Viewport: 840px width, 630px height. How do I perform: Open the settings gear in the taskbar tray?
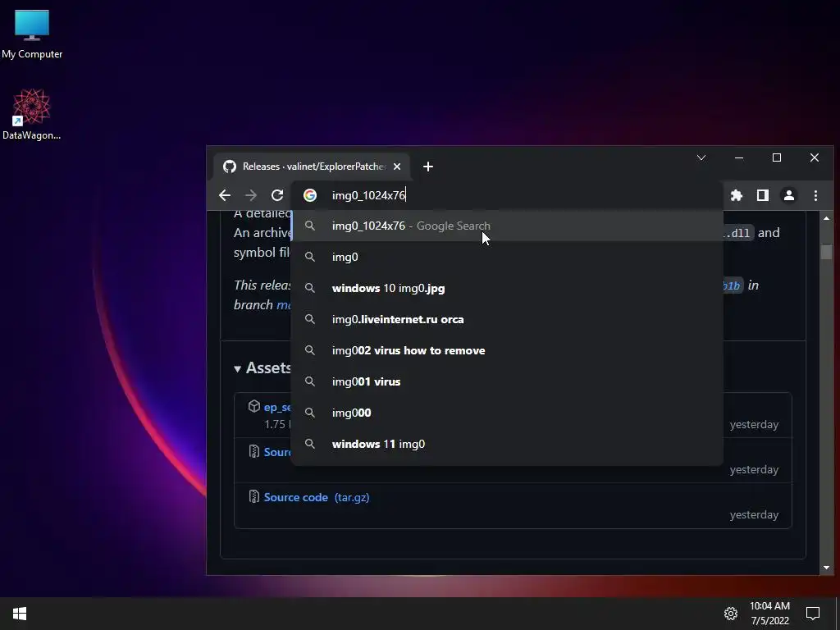(731, 614)
